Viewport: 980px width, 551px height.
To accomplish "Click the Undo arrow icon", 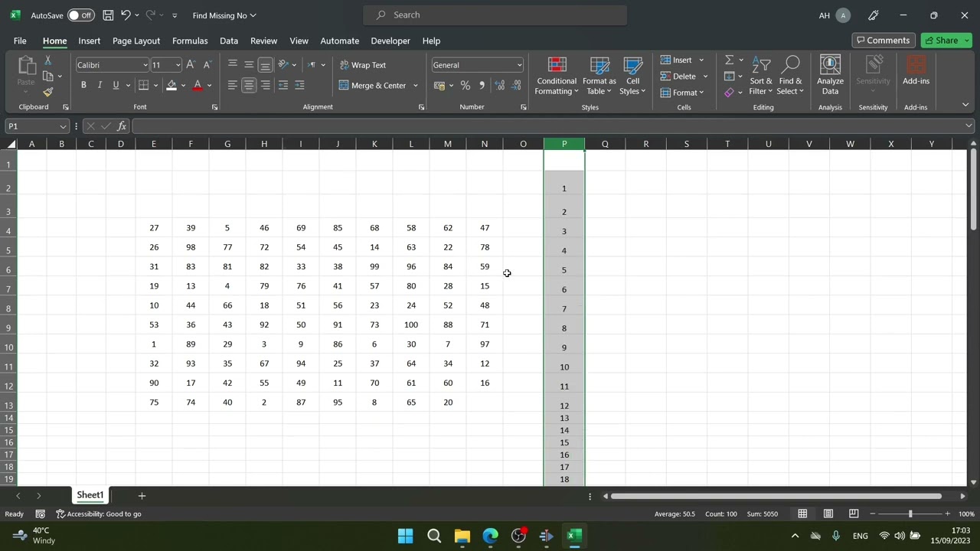I will 126,15.
